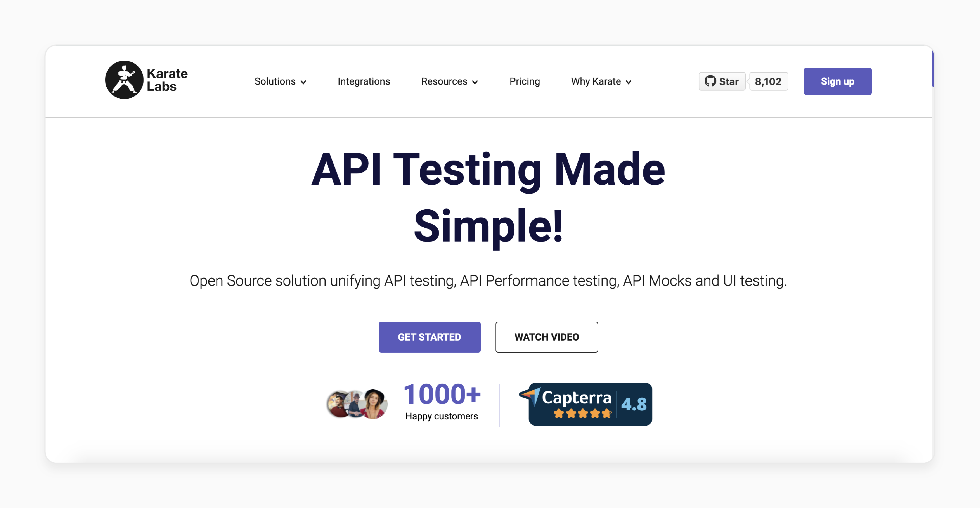Click the Sign up button
The image size is (980, 508).
[838, 81]
